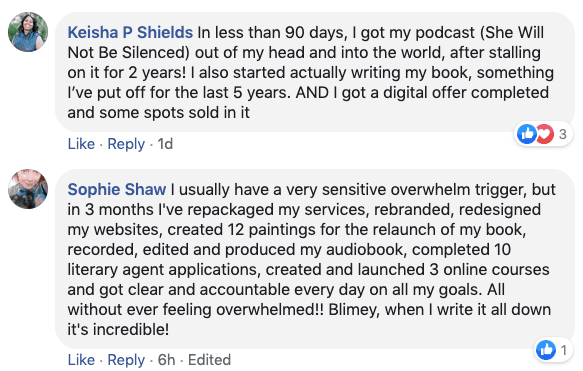Like Keisha P Shields' comment
The width and height of the screenshot is (583, 371).
81,144
